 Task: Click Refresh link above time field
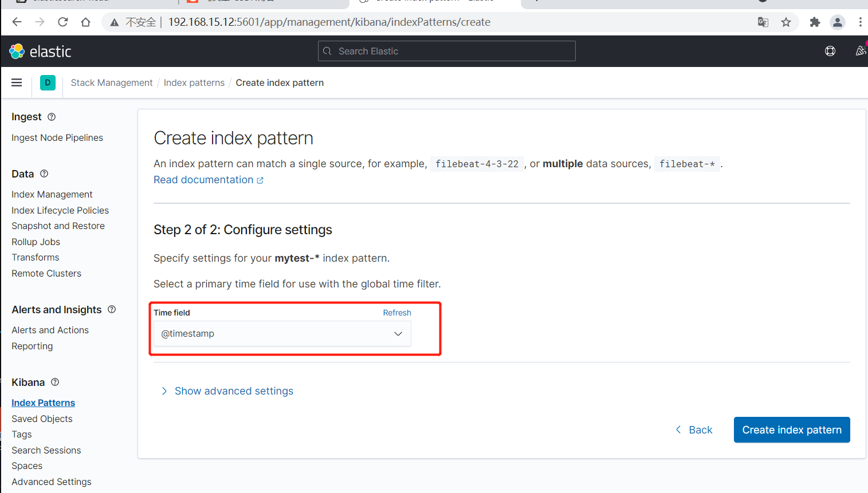coord(397,313)
